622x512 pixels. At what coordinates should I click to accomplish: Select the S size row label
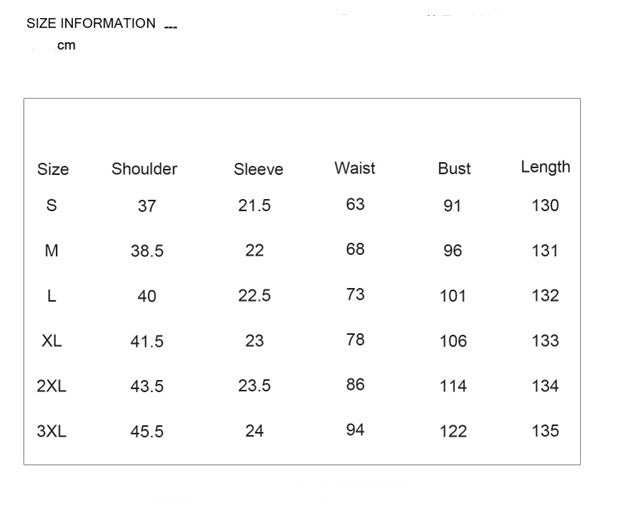[52, 205]
